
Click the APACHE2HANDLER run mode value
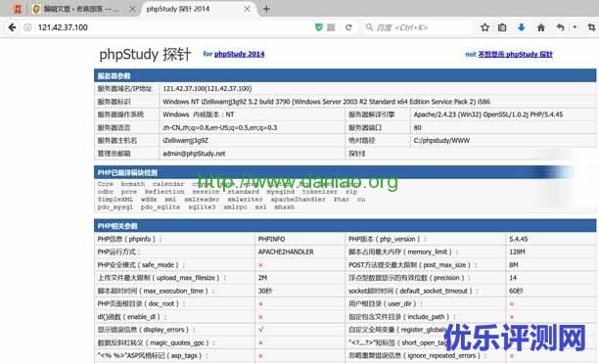coord(286,252)
